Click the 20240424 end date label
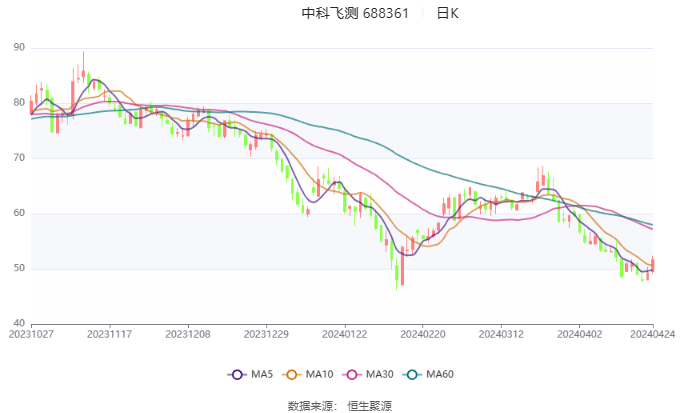Screen dimensions: 680x413 [650, 335]
